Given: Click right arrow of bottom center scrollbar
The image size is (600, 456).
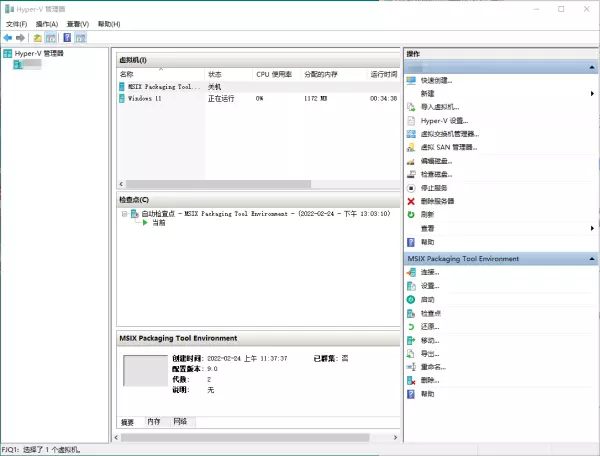Looking at the screenshot, I should 395,437.
